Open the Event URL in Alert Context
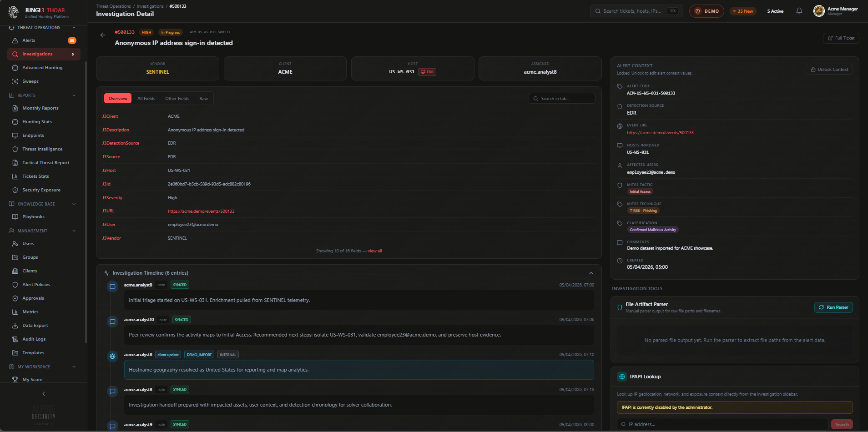 click(660, 133)
